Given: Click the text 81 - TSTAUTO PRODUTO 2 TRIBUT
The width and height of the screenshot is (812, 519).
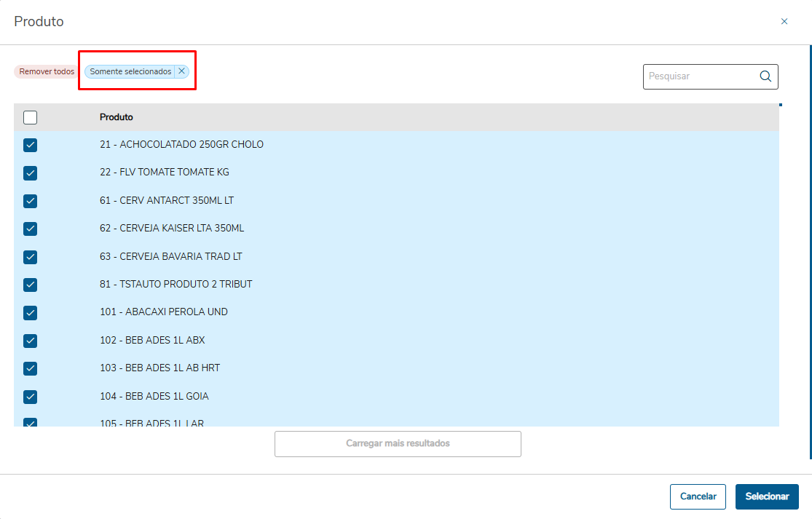Looking at the screenshot, I should pos(176,284).
